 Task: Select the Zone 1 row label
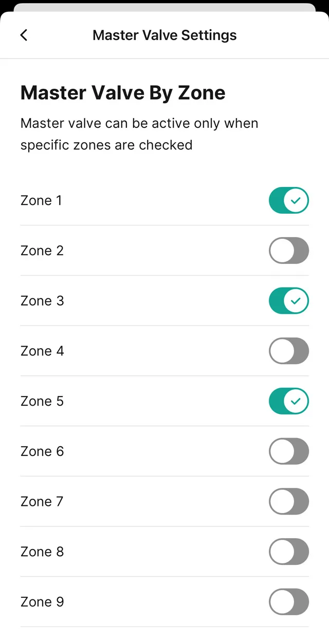tap(41, 200)
